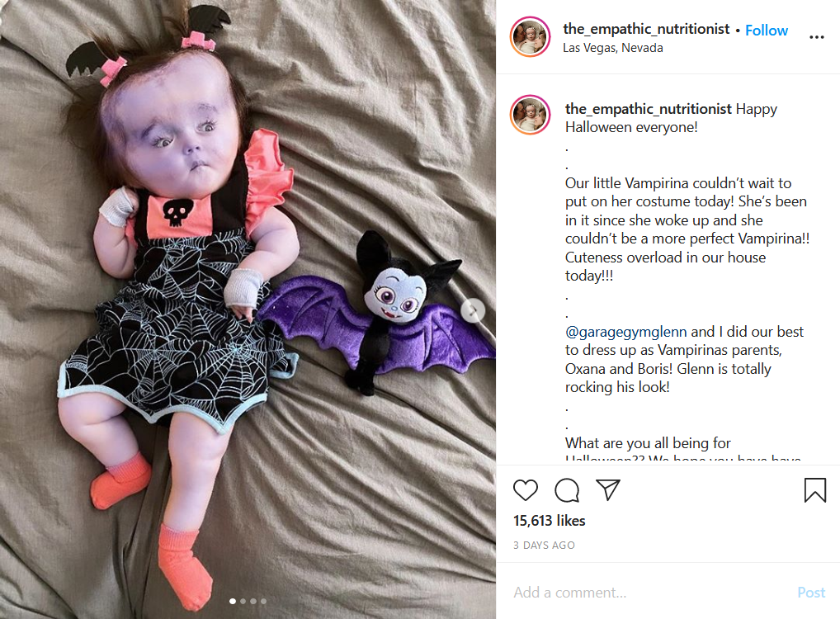Jump to the second carousel dot
This screenshot has height=619, width=840.
pos(243,602)
